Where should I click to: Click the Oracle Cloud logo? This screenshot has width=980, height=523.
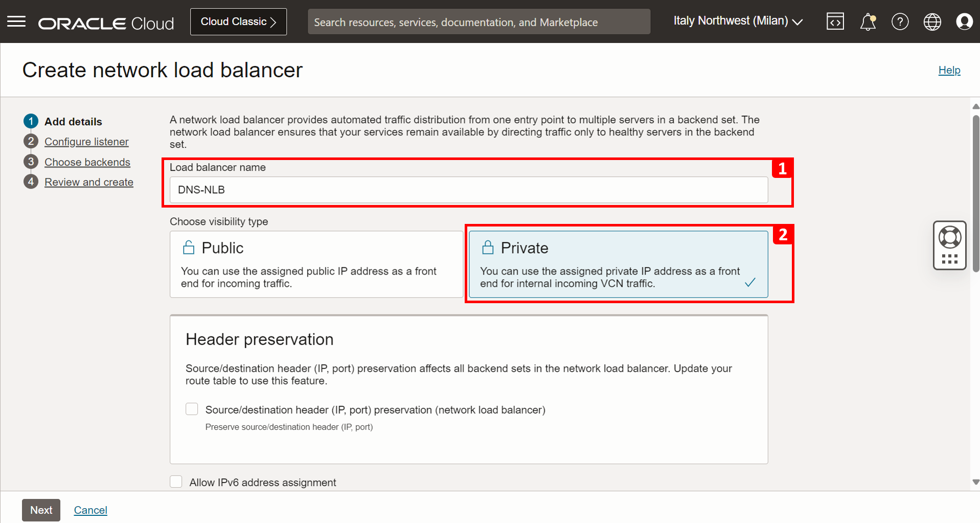click(x=106, y=23)
